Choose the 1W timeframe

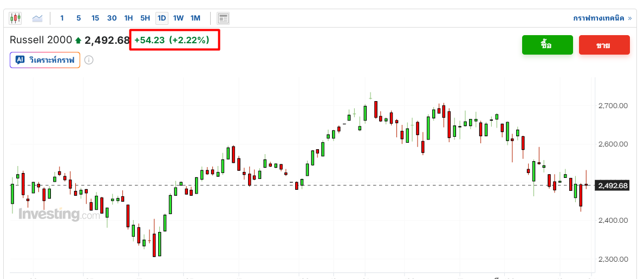[178, 18]
